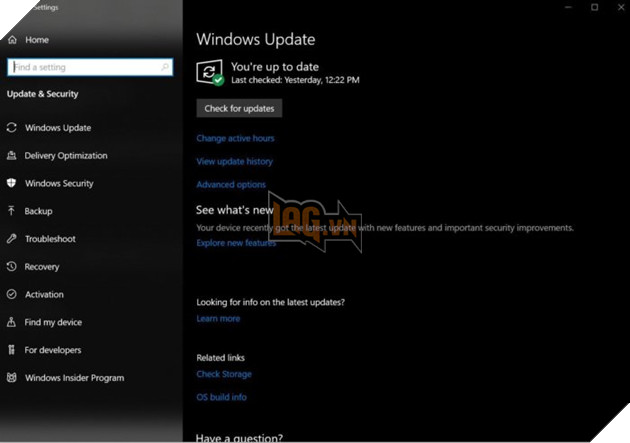Image resolution: width=630 pixels, height=443 pixels.
Task: Click Explore new features link
Action: coord(236,243)
